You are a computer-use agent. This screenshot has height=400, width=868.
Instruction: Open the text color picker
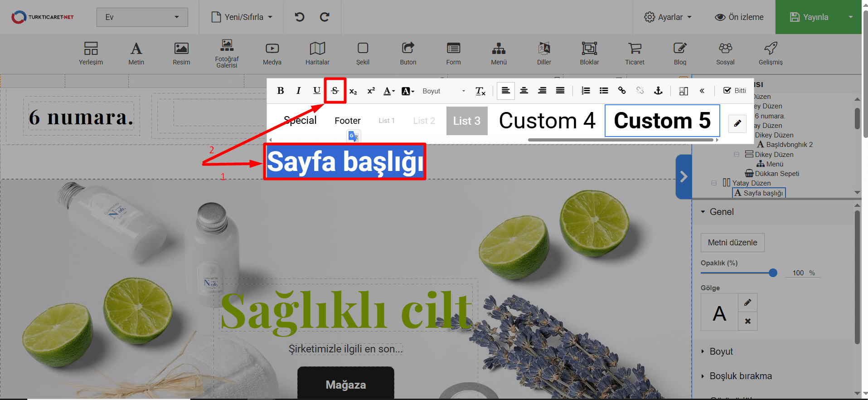click(x=389, y=91)
